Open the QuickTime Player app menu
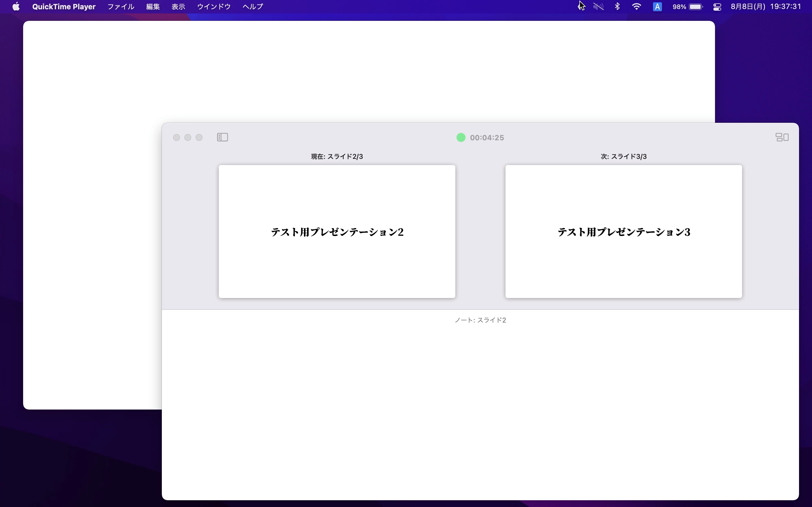The image size is (812, 507). (x=64, y=7)
